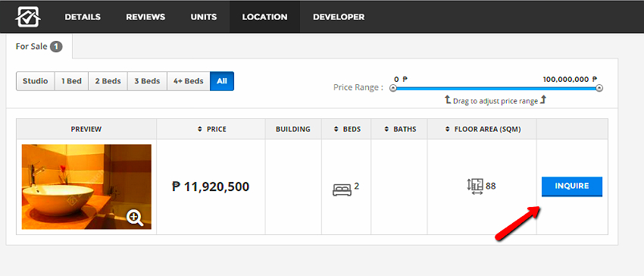Open the bathroom sink preview thumbnail
Viewport: 644px width, 276px height.
point(86,187)
